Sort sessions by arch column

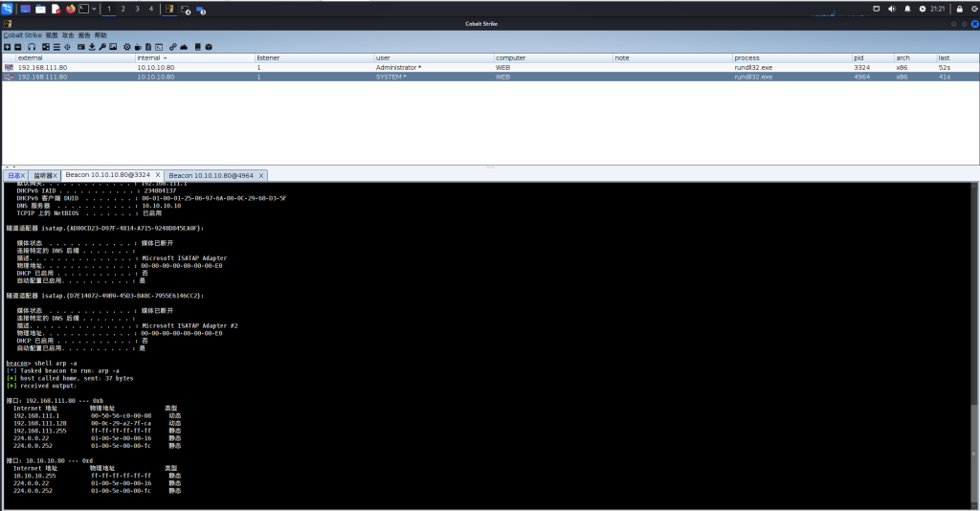pos(916,57)
